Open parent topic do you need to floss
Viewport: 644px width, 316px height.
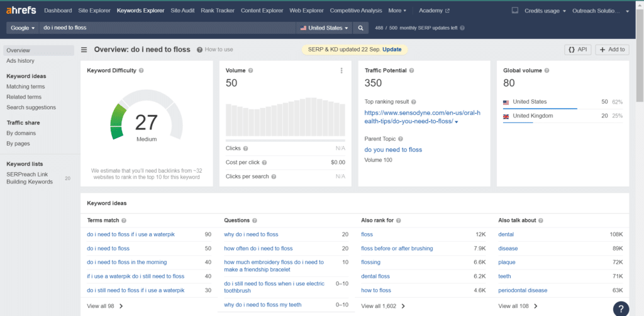pyautogui.click(x=393, y=150)
